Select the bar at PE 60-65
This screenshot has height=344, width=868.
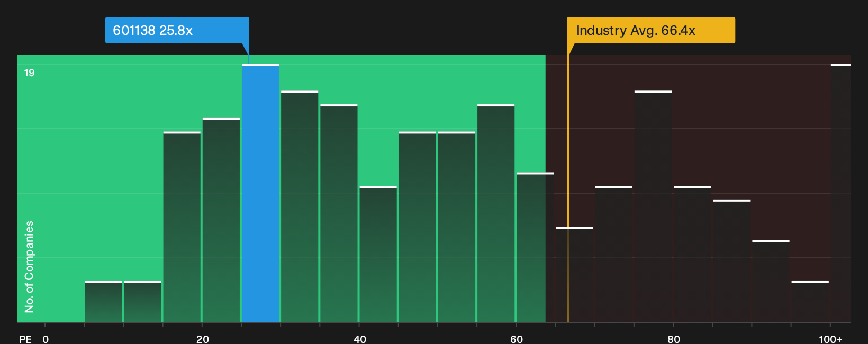tap(535, 247)
